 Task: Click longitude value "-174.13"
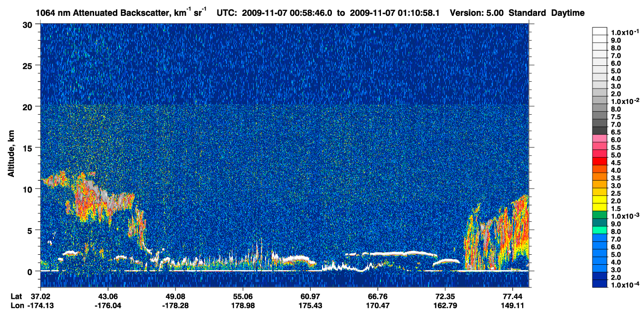[x=41, y=306]
